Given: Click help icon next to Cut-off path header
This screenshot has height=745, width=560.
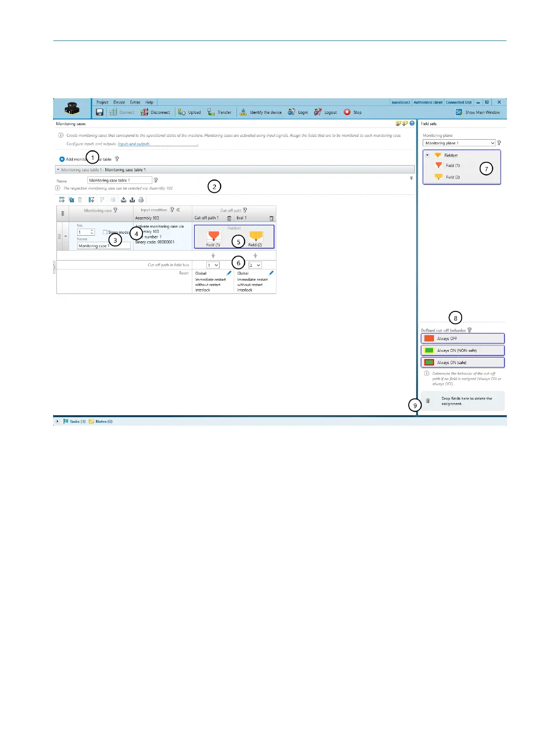Looking at the screenshot, I should pyautogui.click(x=245, y=210).
